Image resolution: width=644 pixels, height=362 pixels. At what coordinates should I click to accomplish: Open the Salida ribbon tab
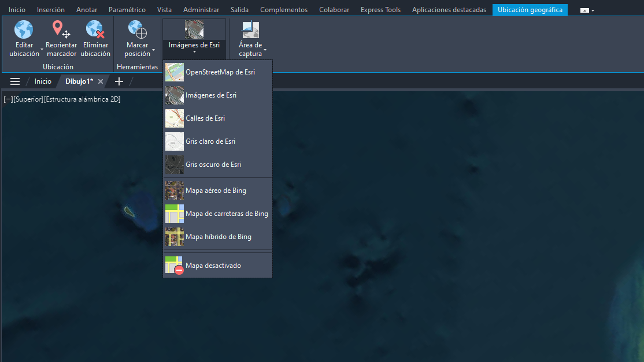click(x=239, y=9)
